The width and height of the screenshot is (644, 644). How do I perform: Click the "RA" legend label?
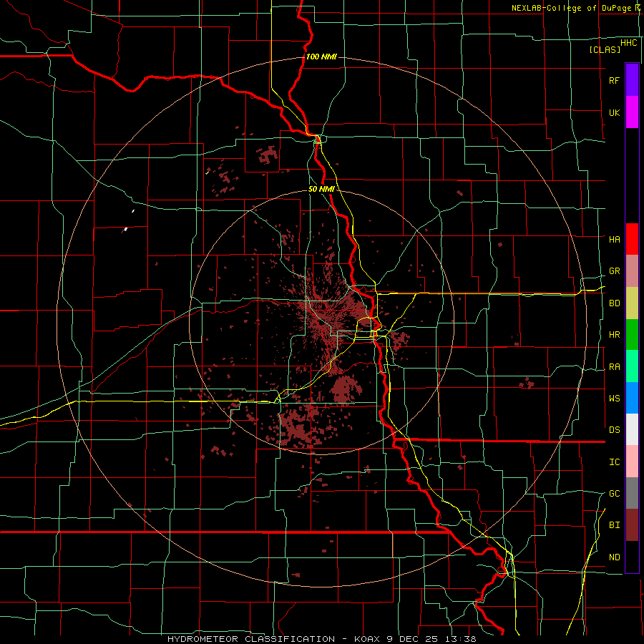tap(614, 367)
